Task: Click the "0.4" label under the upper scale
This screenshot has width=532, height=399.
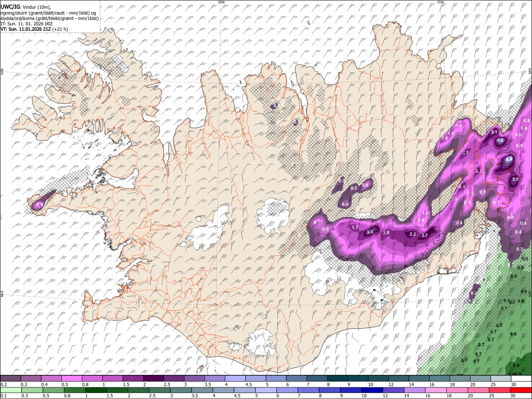Action: click(x=44, y=384)
